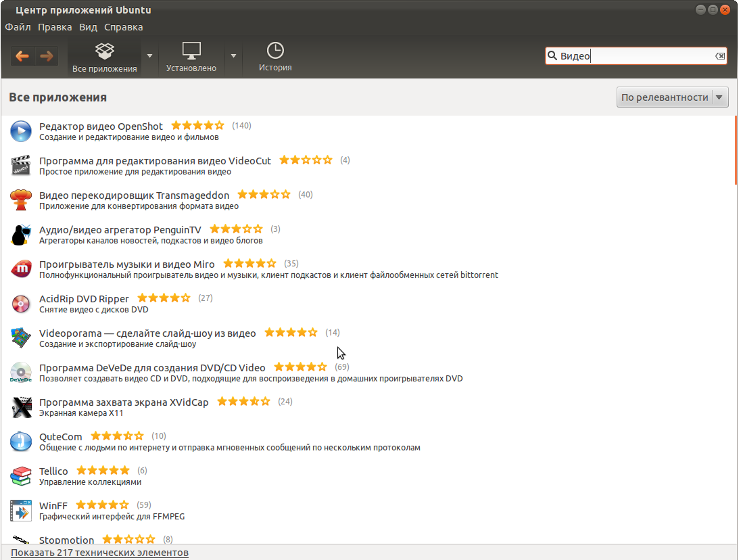739x560 pixels.
Task: Show Installed (Установлено) software
Action: click(191, 57)
